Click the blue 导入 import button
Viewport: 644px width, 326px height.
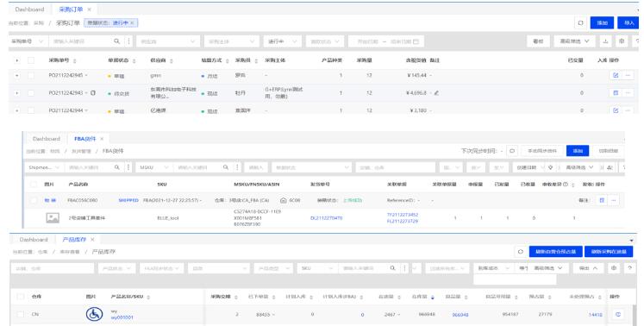(x=628, y=23)
